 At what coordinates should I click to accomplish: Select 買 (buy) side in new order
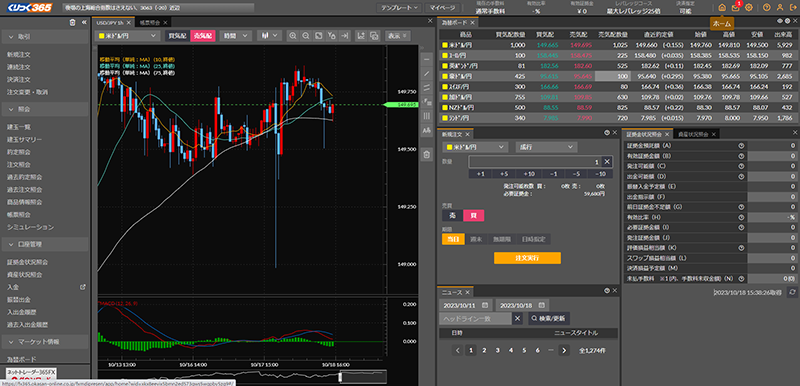[x=473, y=216]
